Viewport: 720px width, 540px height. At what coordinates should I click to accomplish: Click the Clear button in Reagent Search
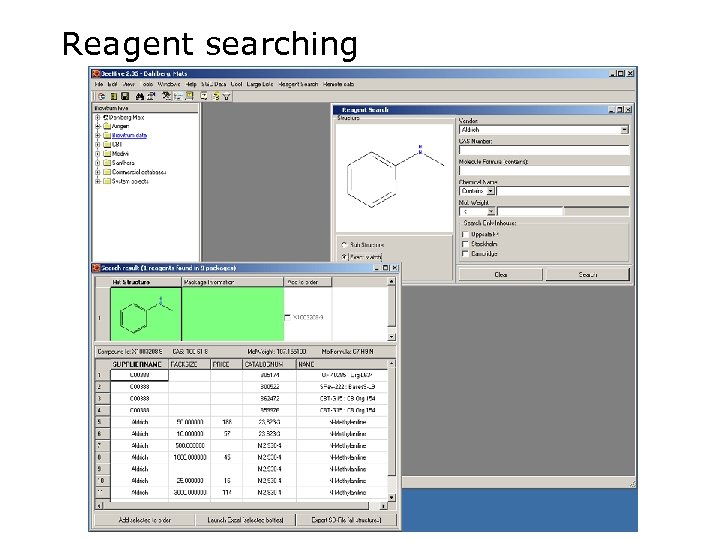pos(501,275)
